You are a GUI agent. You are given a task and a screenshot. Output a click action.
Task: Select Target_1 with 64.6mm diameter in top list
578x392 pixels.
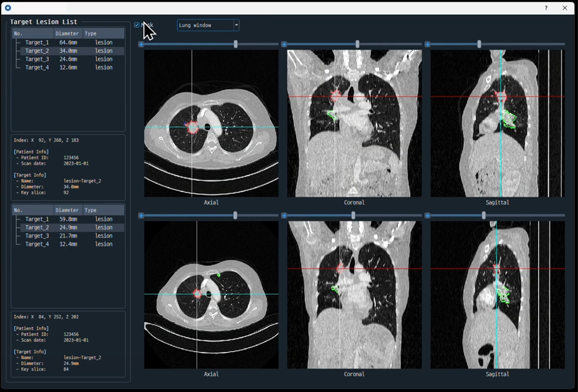click(37, 43)
